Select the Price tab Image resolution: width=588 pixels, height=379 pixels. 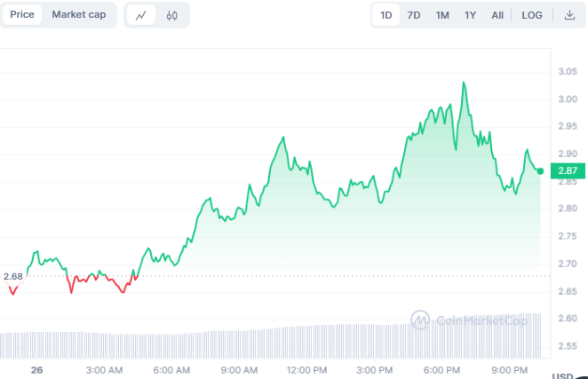(22, 15)
